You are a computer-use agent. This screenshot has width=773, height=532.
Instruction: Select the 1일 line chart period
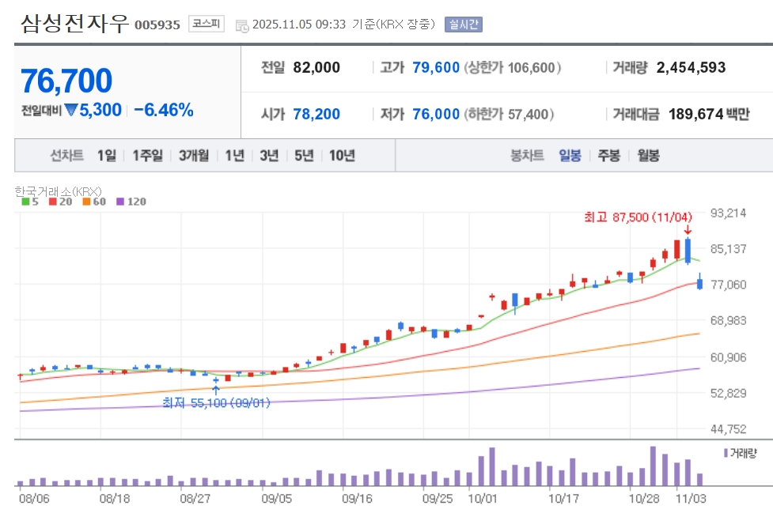tap(106, 156)
